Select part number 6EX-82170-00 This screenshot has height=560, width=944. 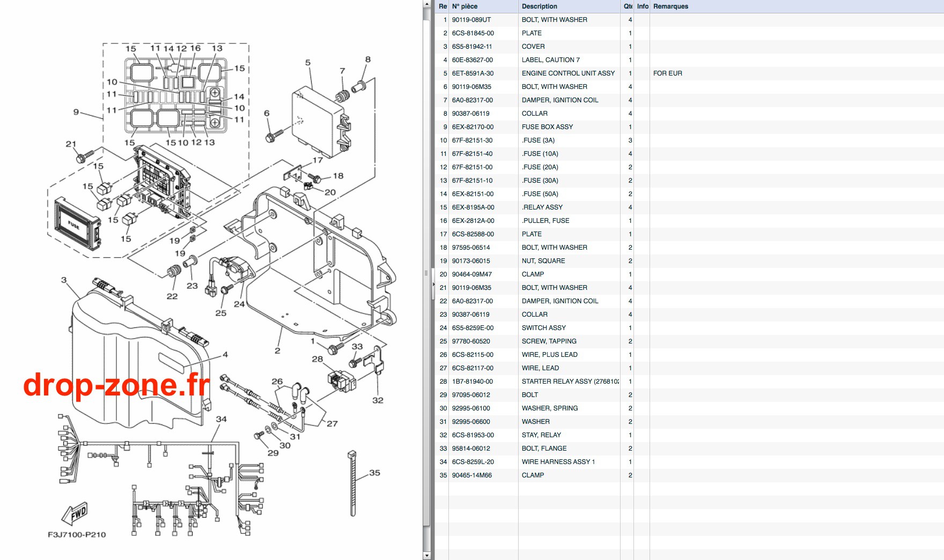coord(473,127)
